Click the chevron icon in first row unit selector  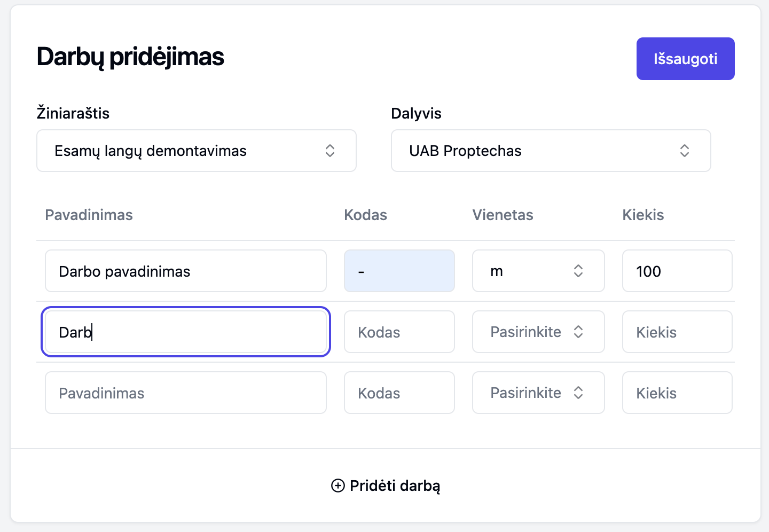coord(578,271)
